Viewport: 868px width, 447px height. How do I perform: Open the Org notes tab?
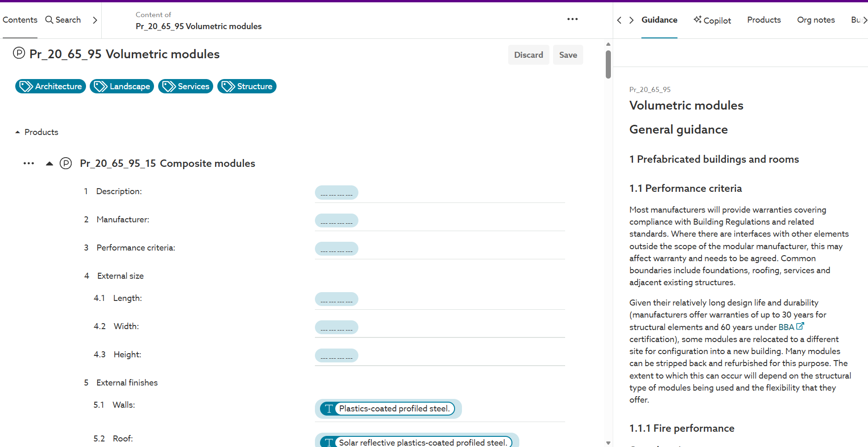click(816, 20)
